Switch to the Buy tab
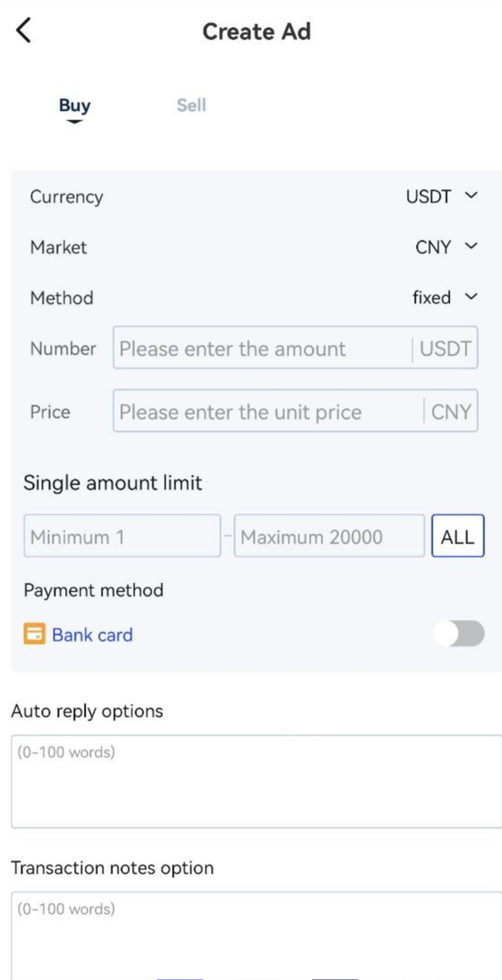The height and width of the screenshot is (980, 502). (x=75, y=105)
